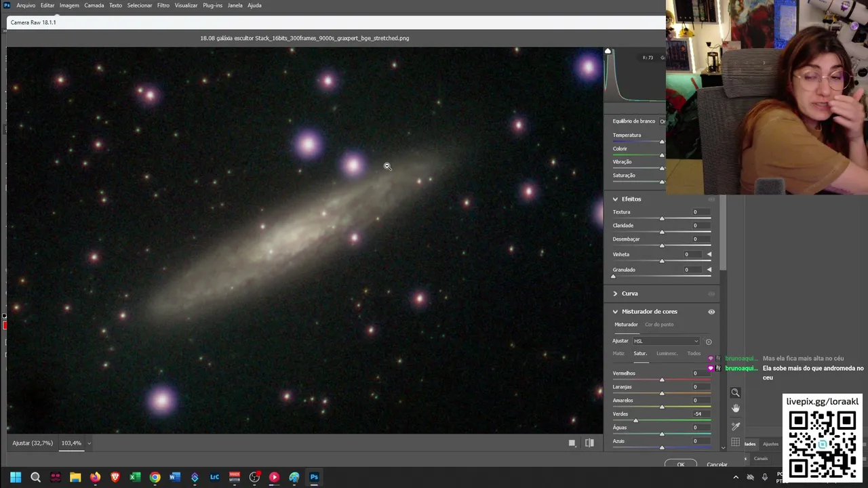Switch to the Matiz tab
The image size is (868, 488).
click(x=618, y=354)
